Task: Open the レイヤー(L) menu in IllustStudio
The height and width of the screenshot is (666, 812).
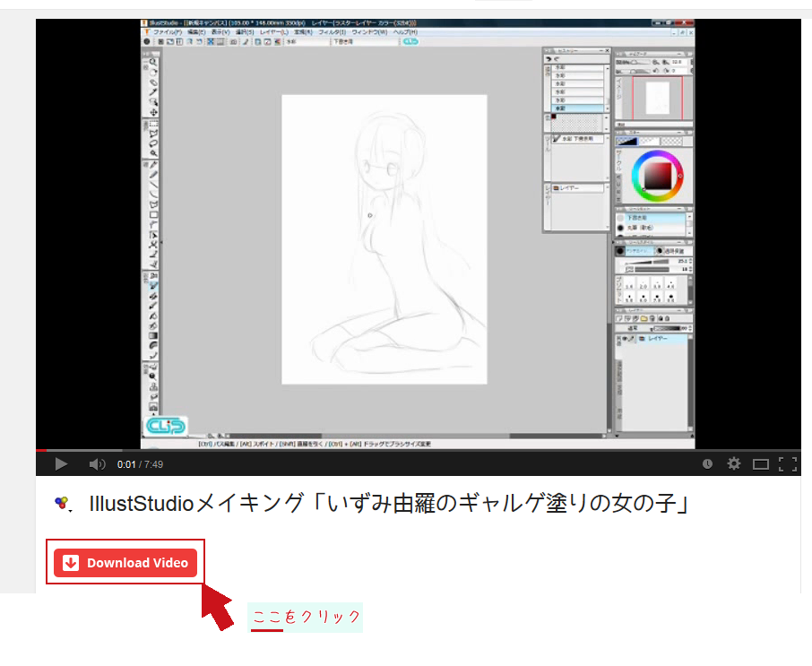Action: [x=274, y=32]
